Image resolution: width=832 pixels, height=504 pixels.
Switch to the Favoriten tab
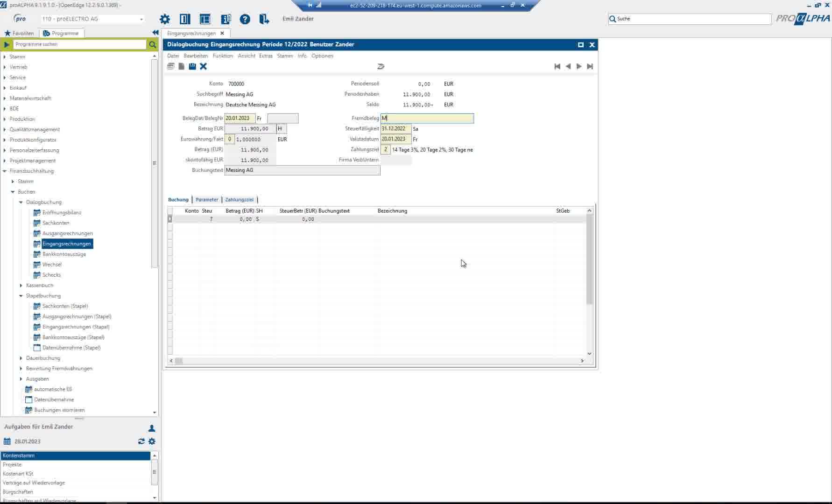(x=19, y=33)
